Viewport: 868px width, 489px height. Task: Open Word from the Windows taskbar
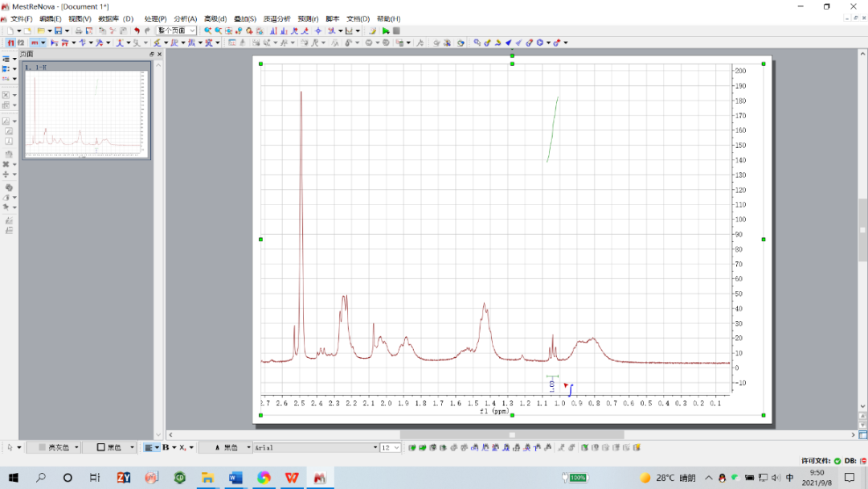(x=235, y=478)
